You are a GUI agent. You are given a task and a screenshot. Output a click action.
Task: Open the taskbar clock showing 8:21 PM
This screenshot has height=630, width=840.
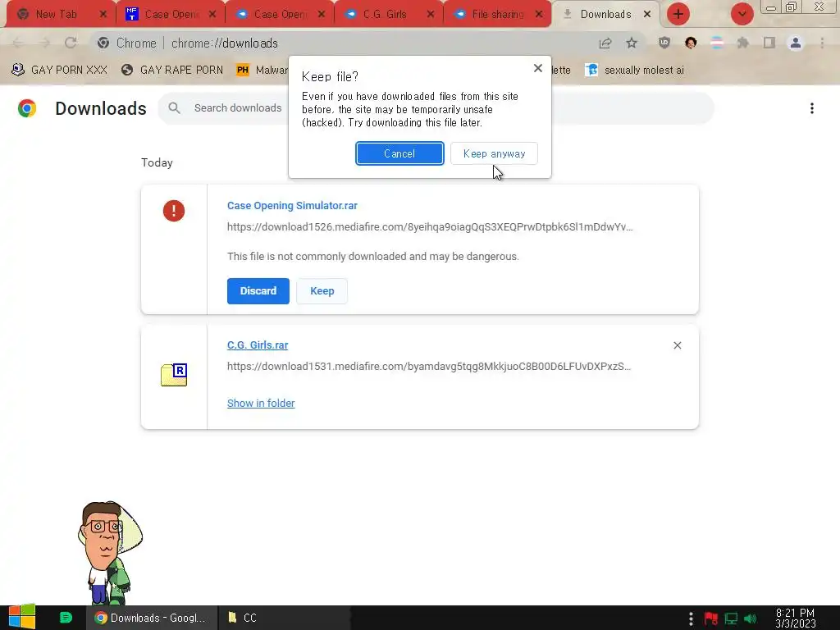click(x=796, y=619)
